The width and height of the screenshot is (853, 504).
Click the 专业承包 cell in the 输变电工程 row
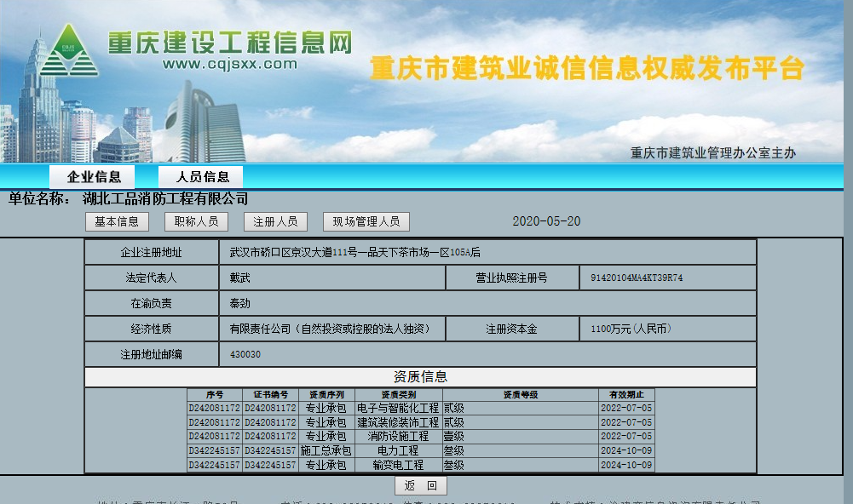(326, 466)
